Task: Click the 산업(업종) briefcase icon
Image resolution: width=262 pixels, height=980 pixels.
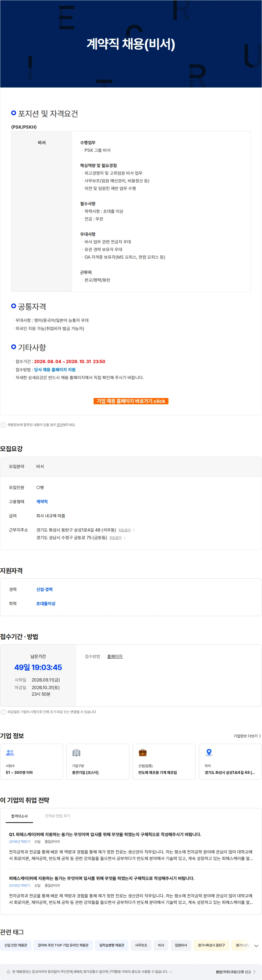Action: pyautogui.click(x=143, y=752)
